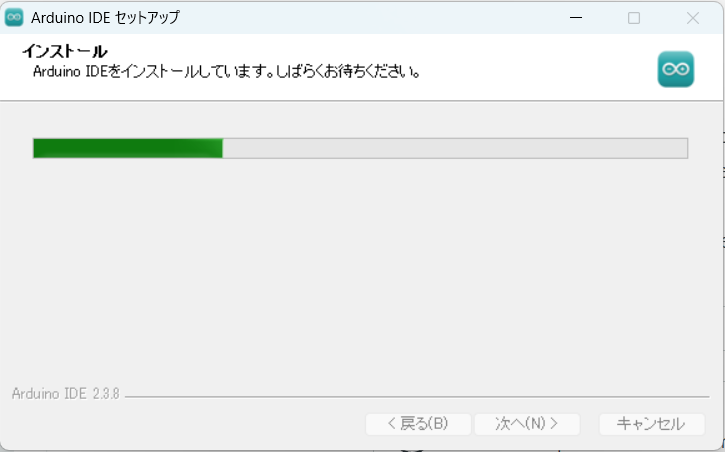Click the disabled maximize window icon
This screenshot has width=725, height=452.
coord(634,18)
